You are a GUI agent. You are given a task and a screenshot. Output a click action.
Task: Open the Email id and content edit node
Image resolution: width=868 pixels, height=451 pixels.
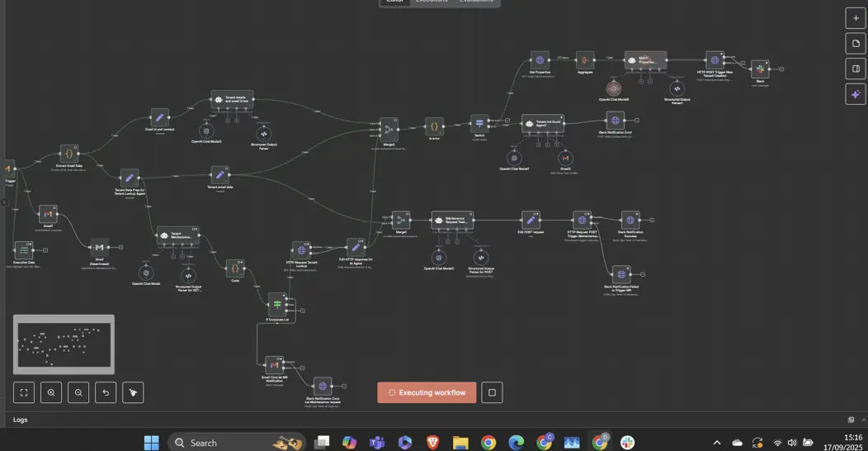click(x=159, y=117)
